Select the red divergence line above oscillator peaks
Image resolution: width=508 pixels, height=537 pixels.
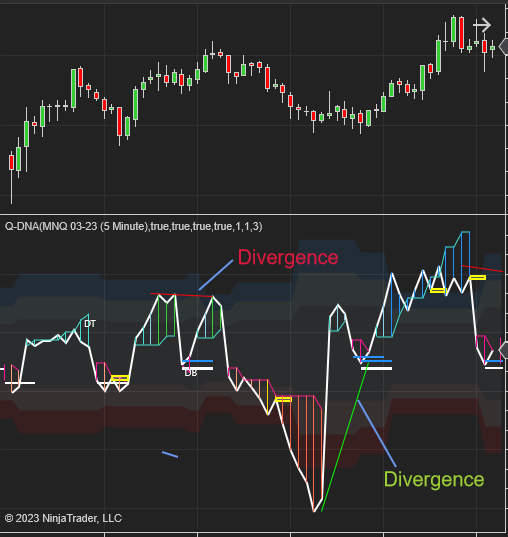click(x=181, y=295)
